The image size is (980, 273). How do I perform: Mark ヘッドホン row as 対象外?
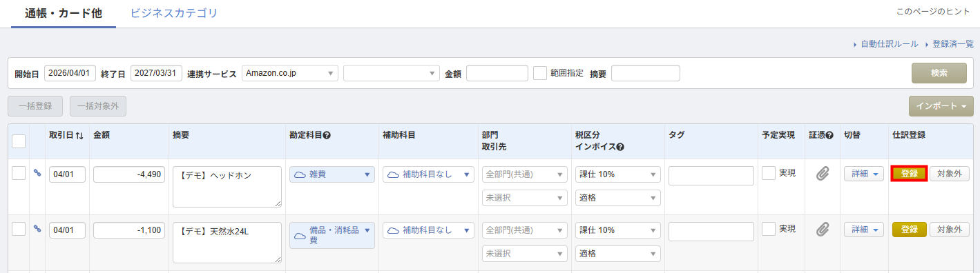[949, 174]
